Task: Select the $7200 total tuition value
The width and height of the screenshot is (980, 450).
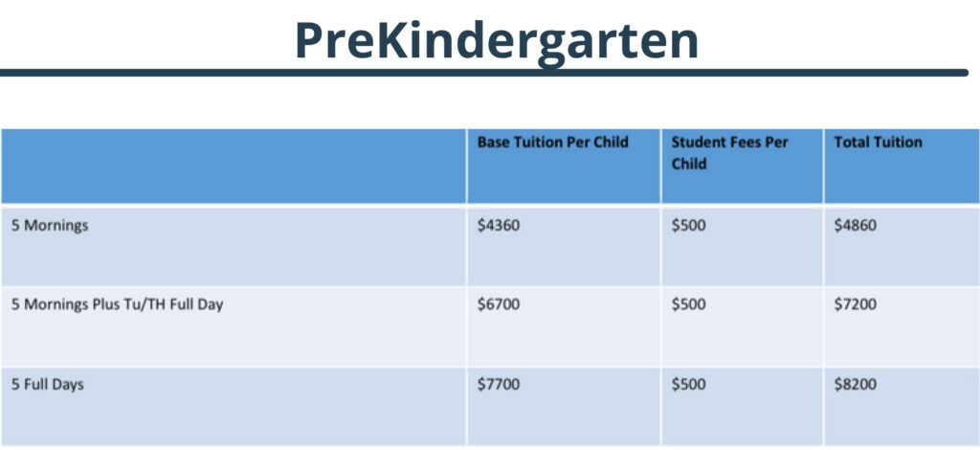Action: pos(855,305)
